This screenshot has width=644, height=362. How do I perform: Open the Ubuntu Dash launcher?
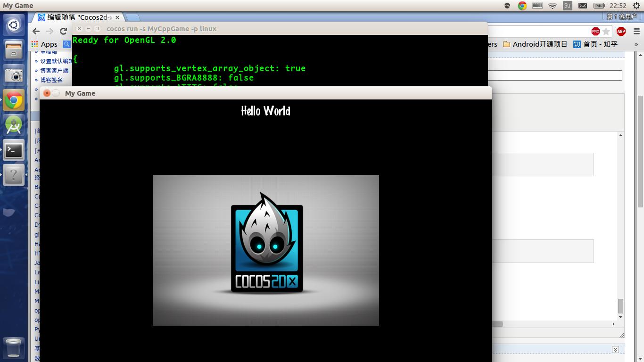(x=14, y=25)
